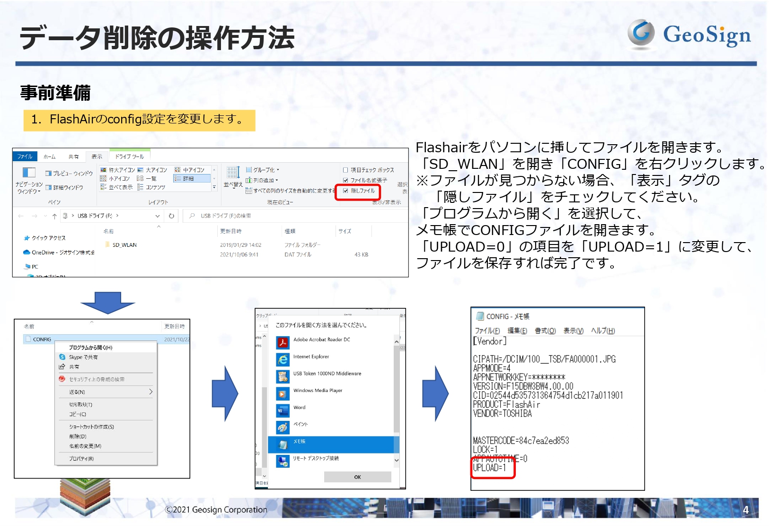Image resolution: width=769 pixels, height=532 pixels.
Task: Open Group by (グループ化) dropdown
Action: click(x=263, y=170)
